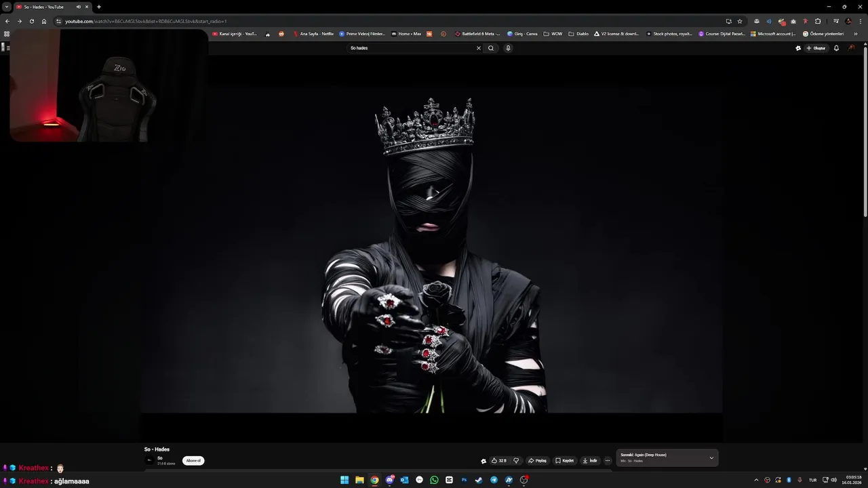The width and height of the screenshot is (868, 488).
Task: Open the 'Course: Dijital Pazarl...' bookmark
Action: [x=722, y=34]
